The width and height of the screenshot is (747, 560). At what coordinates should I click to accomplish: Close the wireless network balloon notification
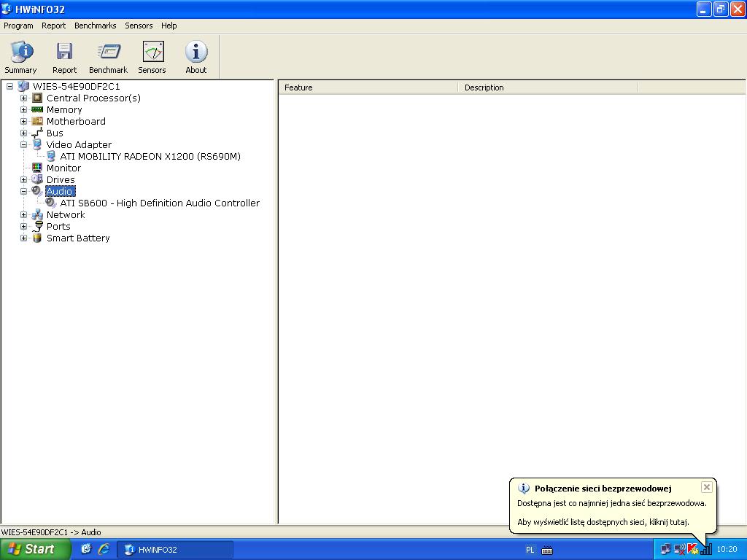click(706, 486)
